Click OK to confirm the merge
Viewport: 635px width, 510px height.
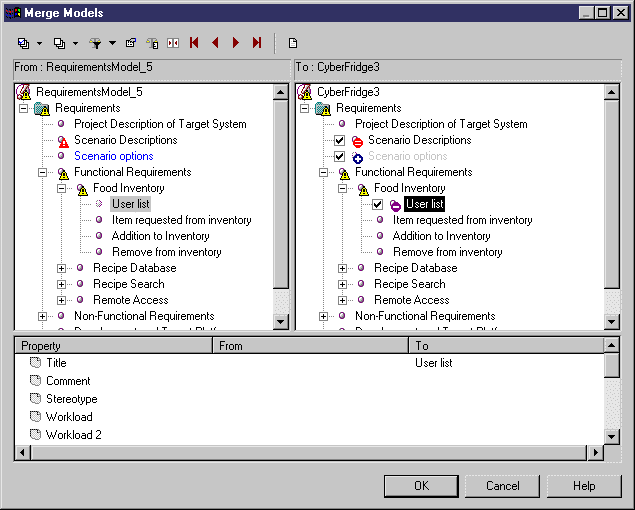421,486
